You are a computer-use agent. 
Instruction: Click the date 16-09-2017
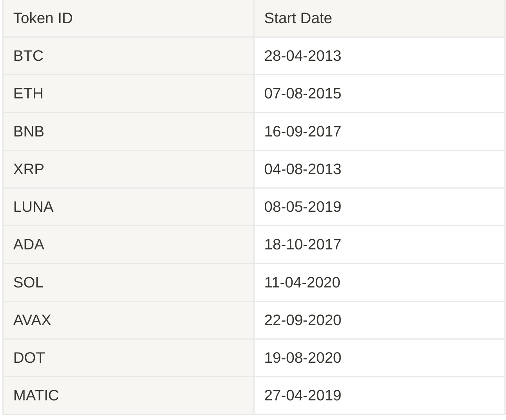tap(302, 131)
